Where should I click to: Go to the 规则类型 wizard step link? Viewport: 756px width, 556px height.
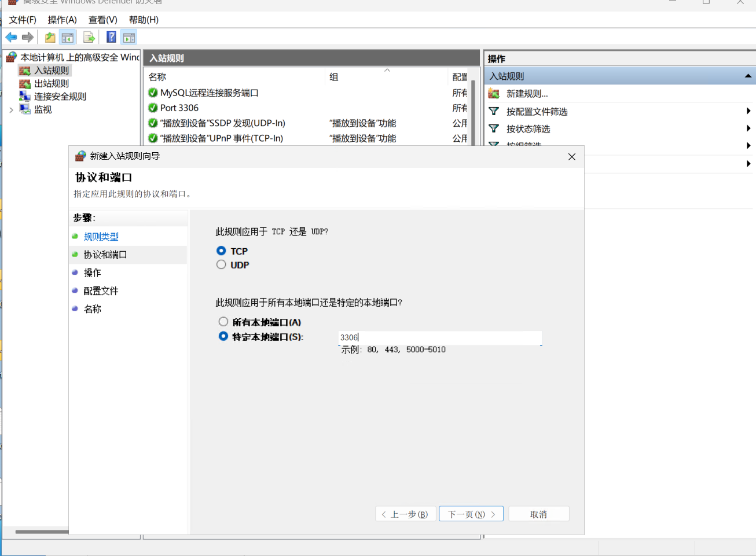point(101,237)
